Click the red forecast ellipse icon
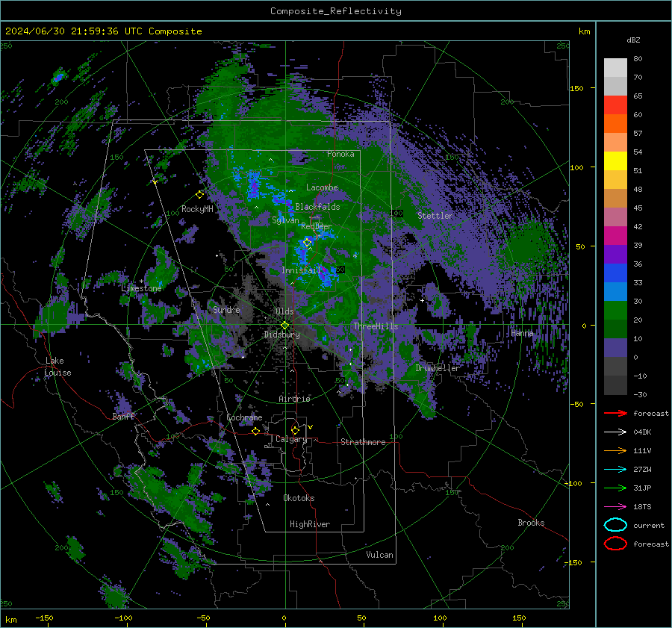Viewport: 672px width, 628px height. pyautogui.click(x=615, y=544)
